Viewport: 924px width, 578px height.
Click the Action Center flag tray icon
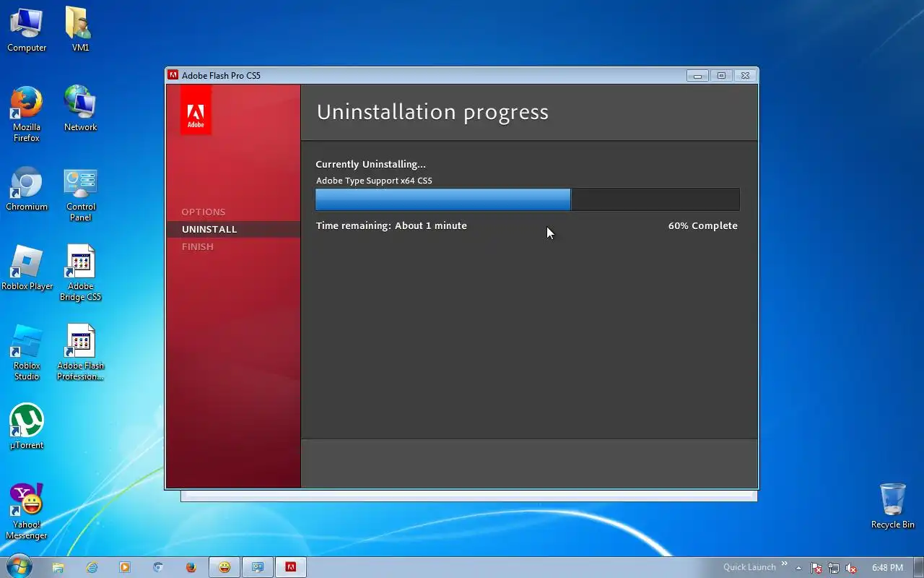pos(816,568)
